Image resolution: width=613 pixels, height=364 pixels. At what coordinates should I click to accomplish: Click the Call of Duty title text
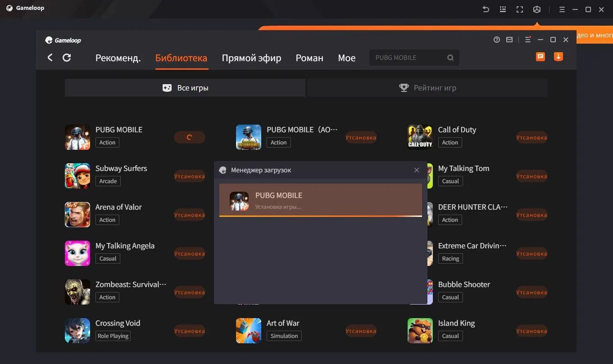point(457,130)
